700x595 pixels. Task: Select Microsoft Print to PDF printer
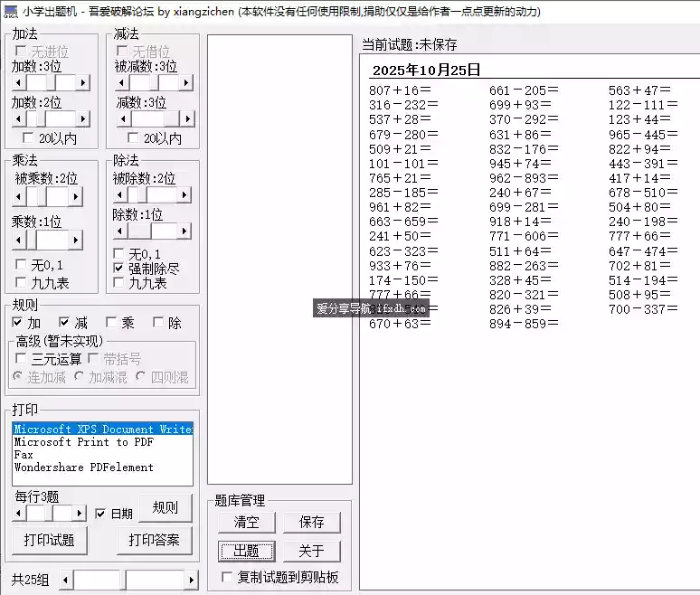click(x=83, y=442)
